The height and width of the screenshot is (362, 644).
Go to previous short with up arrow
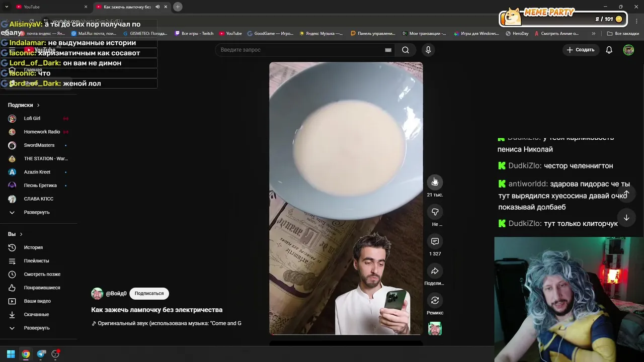[x=626, y=194]
